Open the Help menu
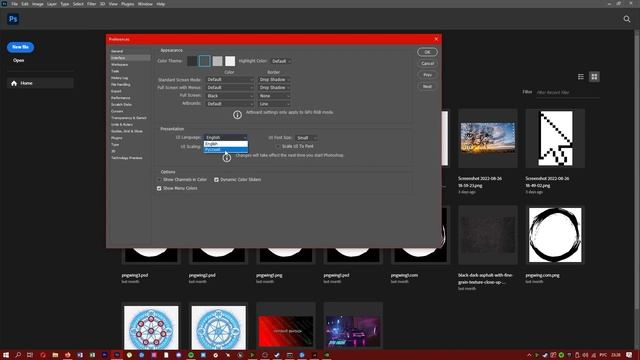640x360 pixels. (161, 4)
